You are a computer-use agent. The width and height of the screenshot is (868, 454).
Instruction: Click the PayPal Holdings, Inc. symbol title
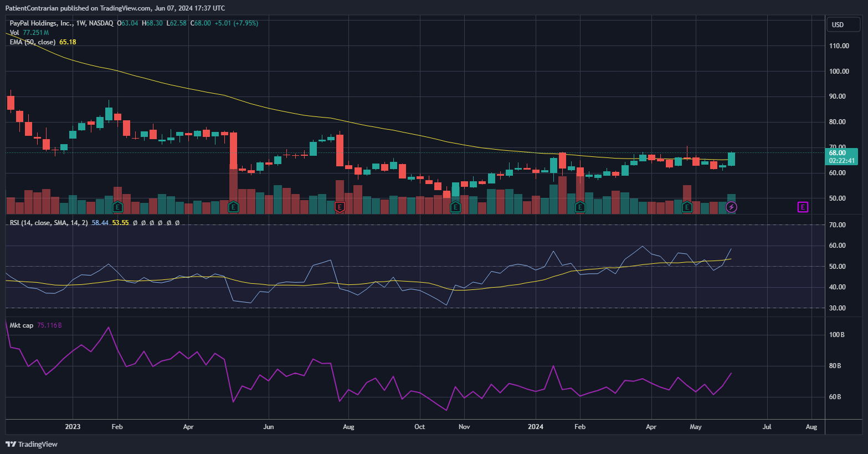[41, 23]
